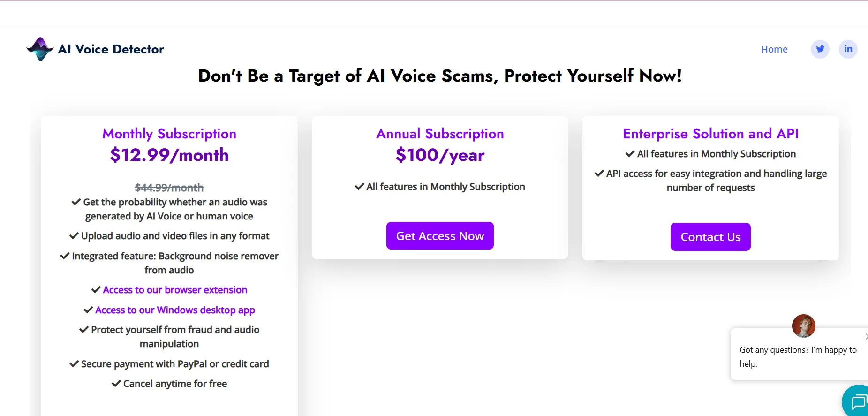Click the checkmark beside 'API access for easy integration'
Viewport: 868px width, 416px height.
pyautogui.click(x=598, y=174)
